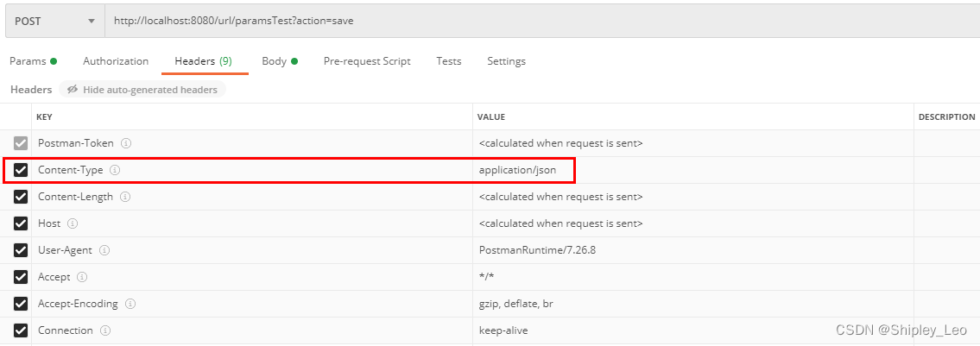Image resolution: width=980 pixels, height=346 pixels.
Task: Open the Pre-request Script tab
Action: point(367,61)
